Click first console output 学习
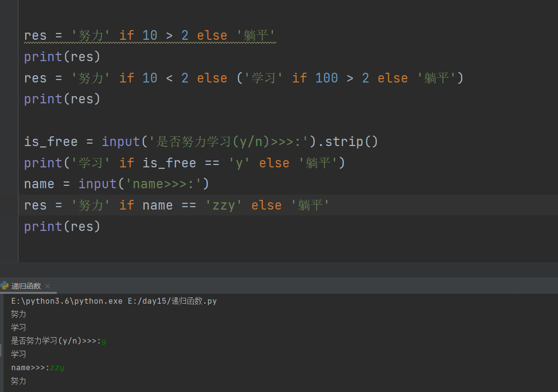Image resolution: width=558 pixels, height=392 pixels. coord(18,327)
